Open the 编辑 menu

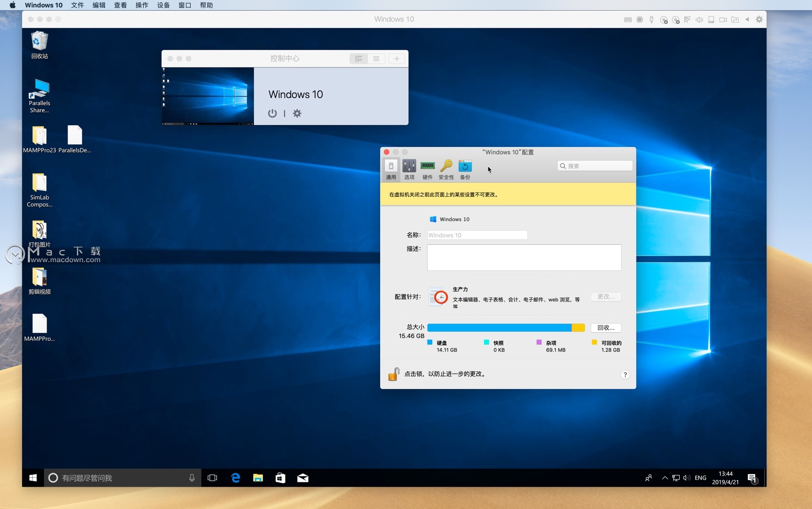pos(99,5)
